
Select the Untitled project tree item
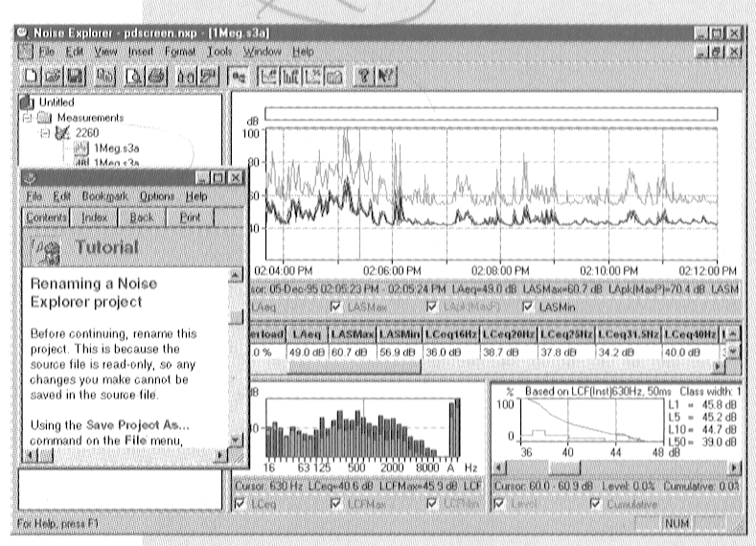pos(57,102)
